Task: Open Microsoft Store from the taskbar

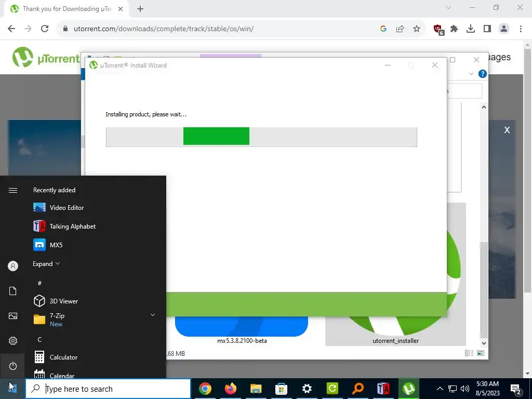Action: tap(281, 389)
